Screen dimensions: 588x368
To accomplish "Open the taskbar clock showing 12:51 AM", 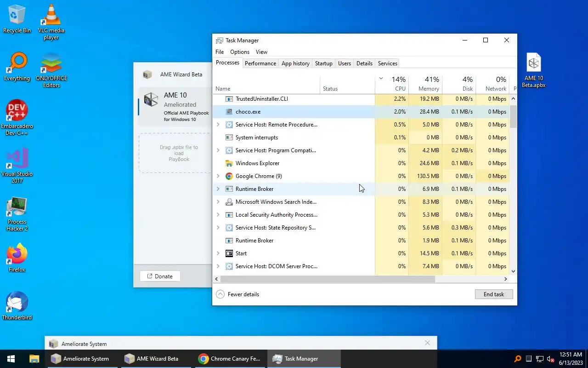I will [x=571, y=359].
